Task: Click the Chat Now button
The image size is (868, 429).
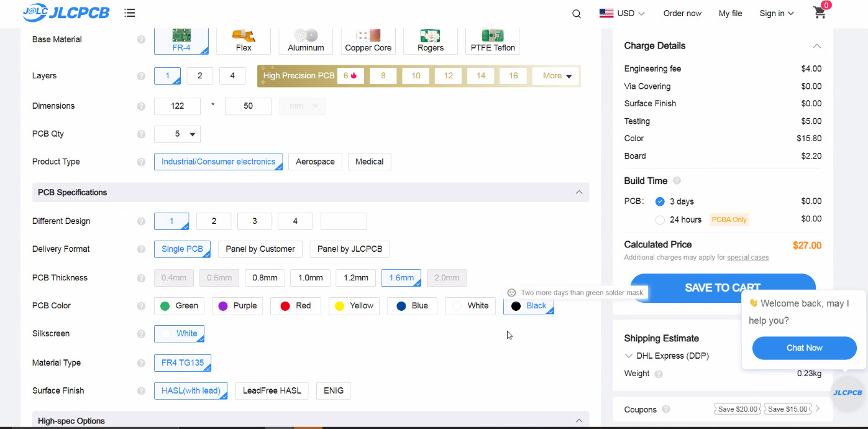Action: 804,348
